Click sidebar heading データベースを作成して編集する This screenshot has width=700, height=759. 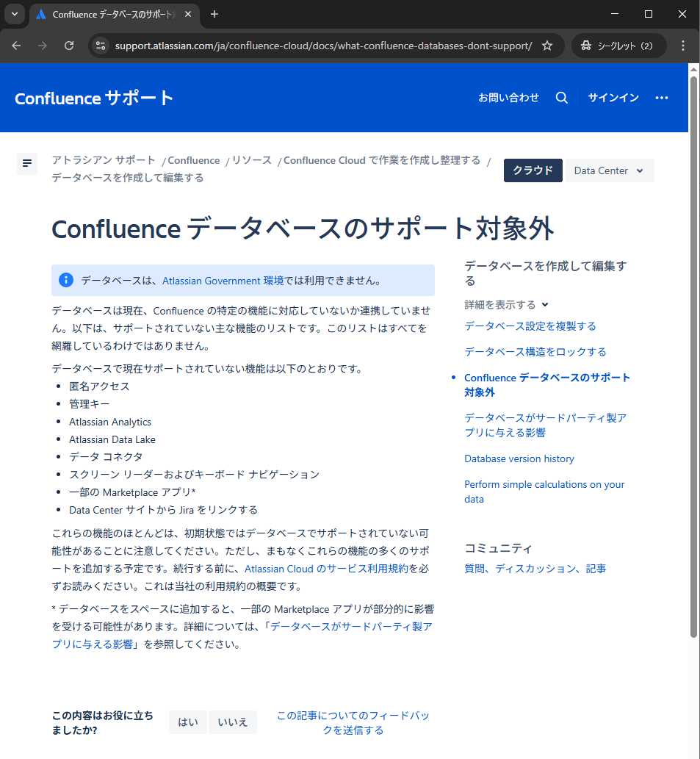point(545,273)
